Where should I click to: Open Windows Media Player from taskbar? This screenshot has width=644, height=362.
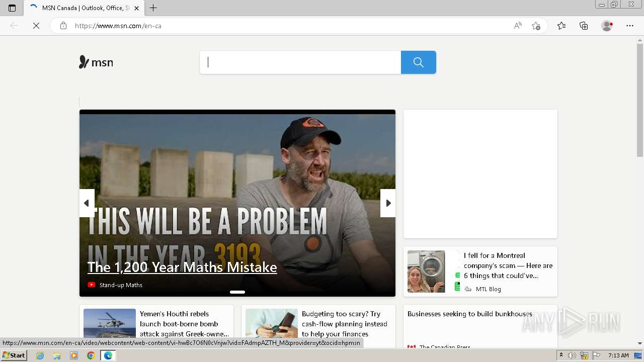[x=74, y=355]
